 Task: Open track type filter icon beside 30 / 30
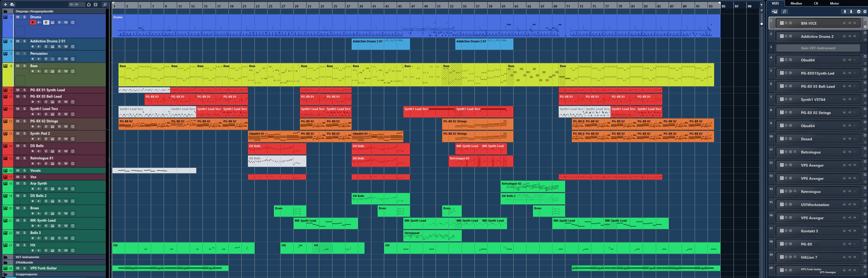(89, 4)
